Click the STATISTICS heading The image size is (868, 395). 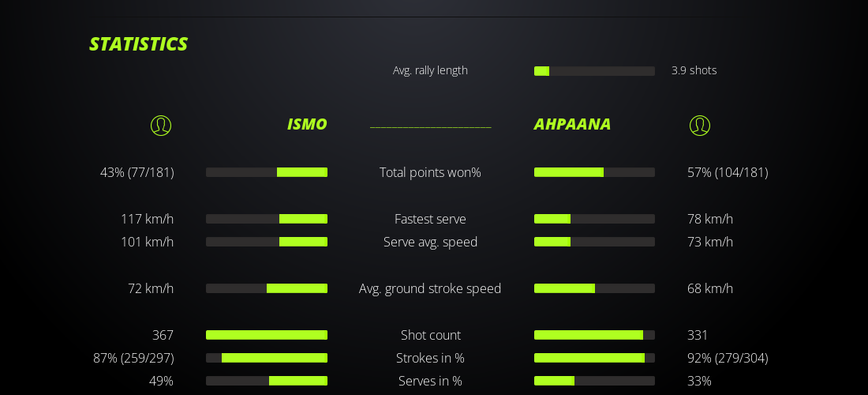[138, 44]
